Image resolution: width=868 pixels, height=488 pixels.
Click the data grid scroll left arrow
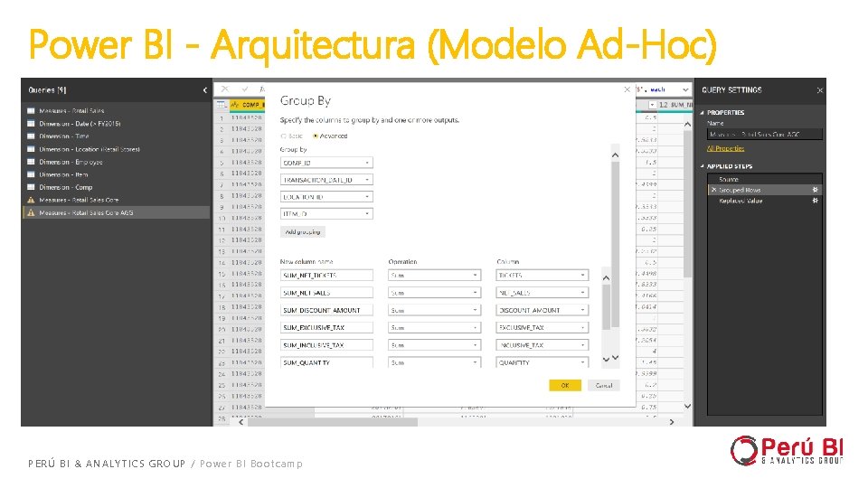click(x=241, y=422)
